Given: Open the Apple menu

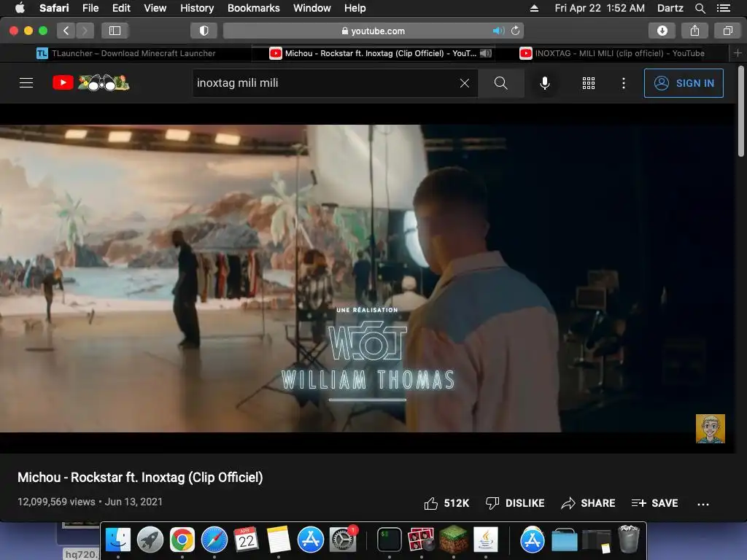Looking at the screenshot, I should coord(20,8).
